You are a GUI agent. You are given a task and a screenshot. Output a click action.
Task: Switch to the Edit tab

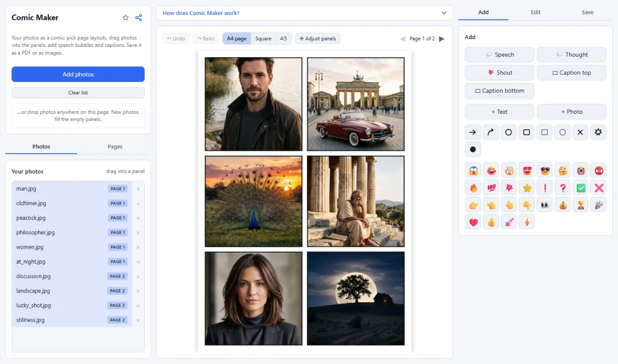[536, 12]
